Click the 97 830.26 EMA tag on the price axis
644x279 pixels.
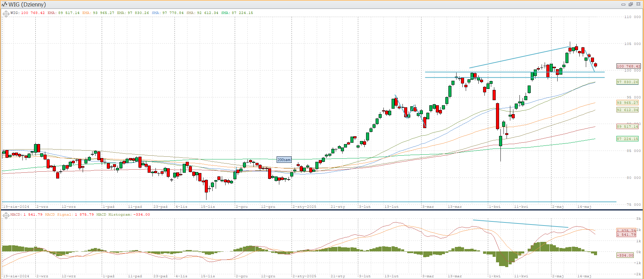(627, 82)
